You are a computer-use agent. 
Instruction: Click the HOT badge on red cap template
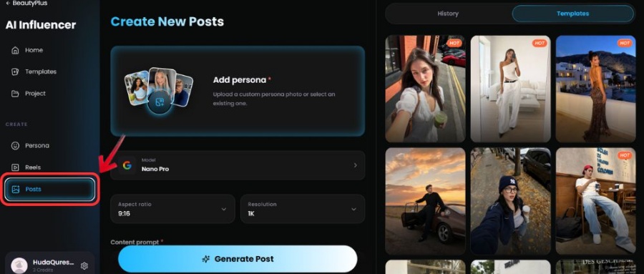(x=625, y=156)
